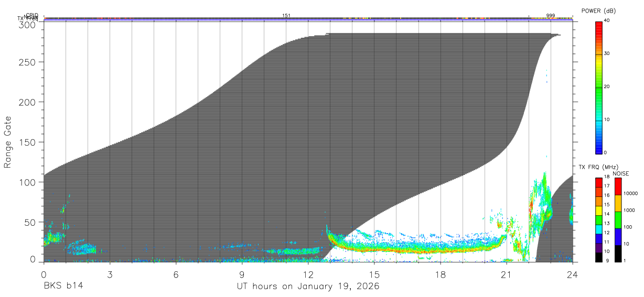Screen dimensions: 644x297
Task: Click the Range Gate axis title
Action: pos(8,142)
